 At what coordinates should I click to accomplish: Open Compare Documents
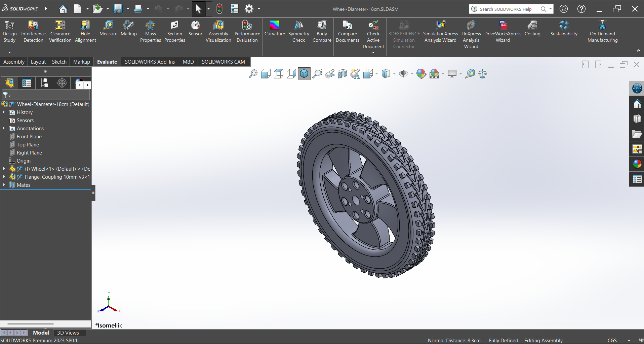[x=348, y=31]
